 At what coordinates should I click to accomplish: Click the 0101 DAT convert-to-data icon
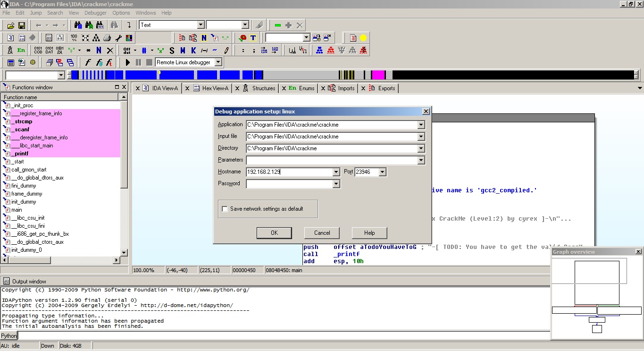(49, 50)
